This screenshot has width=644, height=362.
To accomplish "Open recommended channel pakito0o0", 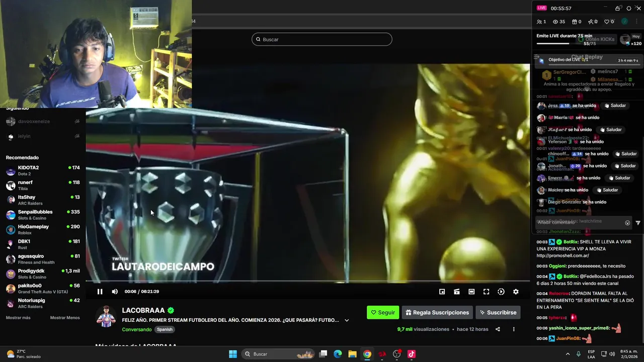I will (43, 289).
